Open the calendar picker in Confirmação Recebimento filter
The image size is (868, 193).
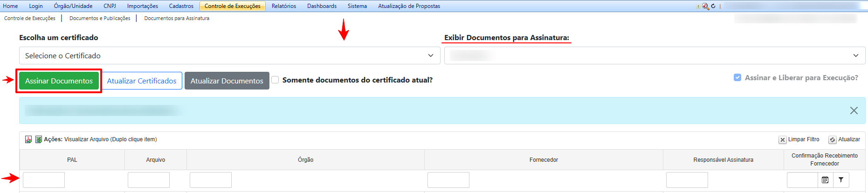pyautogui.click(x=825, y=180)
